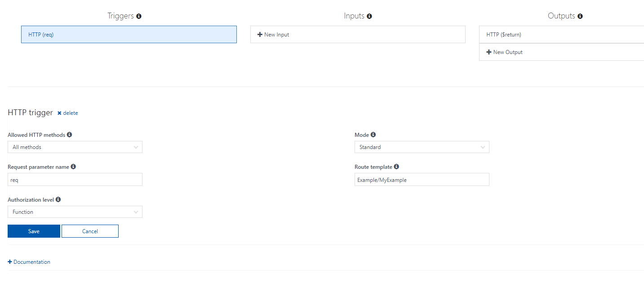Click the plus icon on New Output

click(x=489, y=52)
